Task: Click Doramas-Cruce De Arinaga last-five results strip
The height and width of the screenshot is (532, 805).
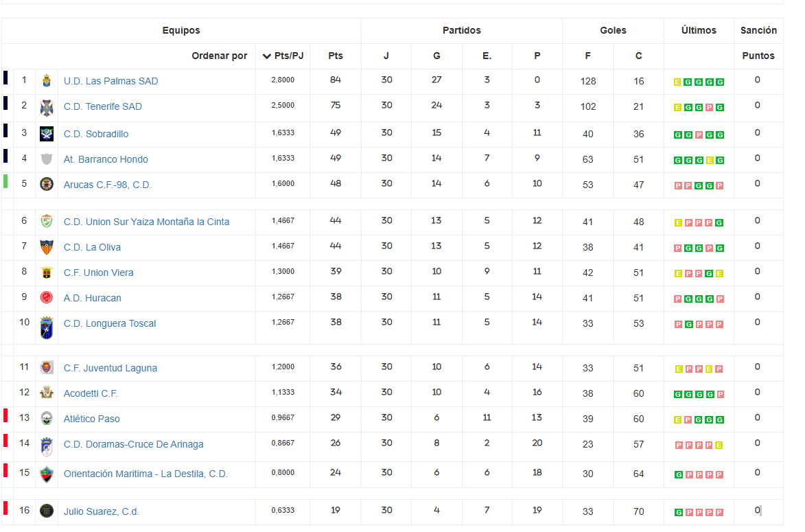Action: 699,446
